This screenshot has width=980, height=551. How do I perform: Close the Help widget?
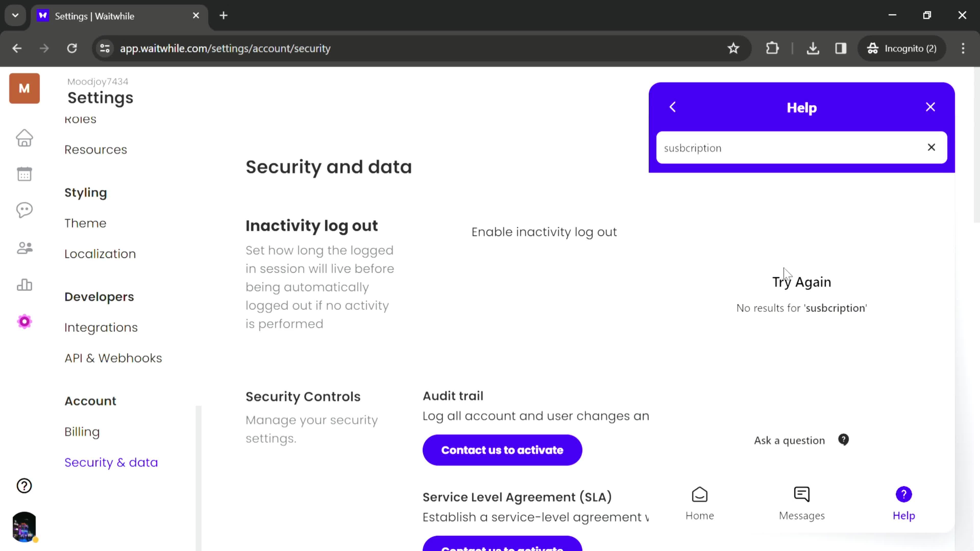930,107
